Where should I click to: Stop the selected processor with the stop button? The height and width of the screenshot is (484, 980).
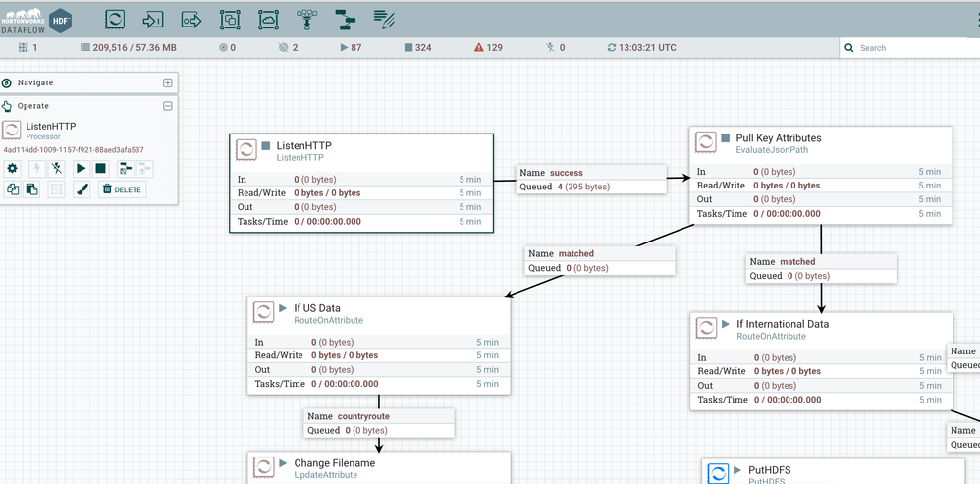point(100,169)
